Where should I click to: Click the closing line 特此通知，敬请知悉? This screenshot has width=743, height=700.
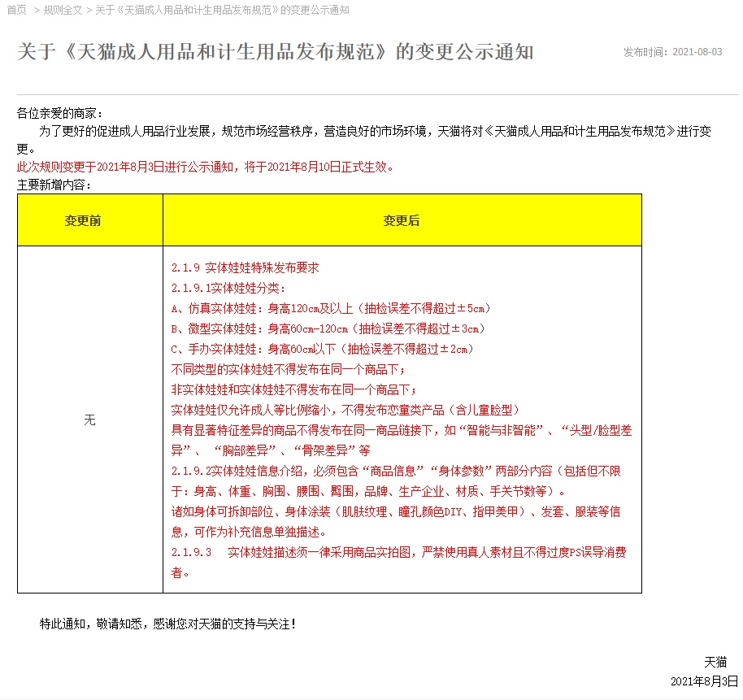pos(168,624)
